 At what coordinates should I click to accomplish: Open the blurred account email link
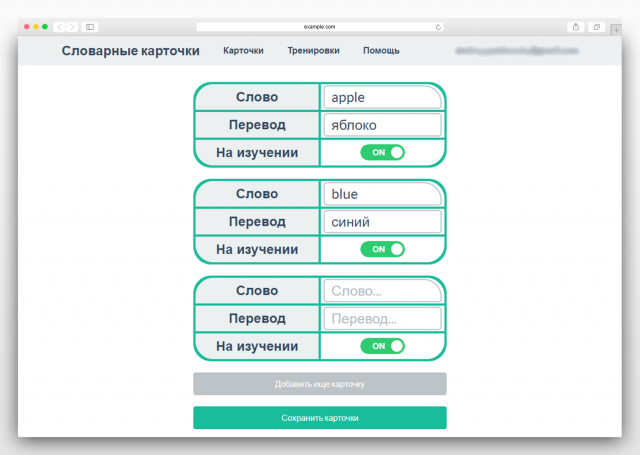click(x=517, y=51)
